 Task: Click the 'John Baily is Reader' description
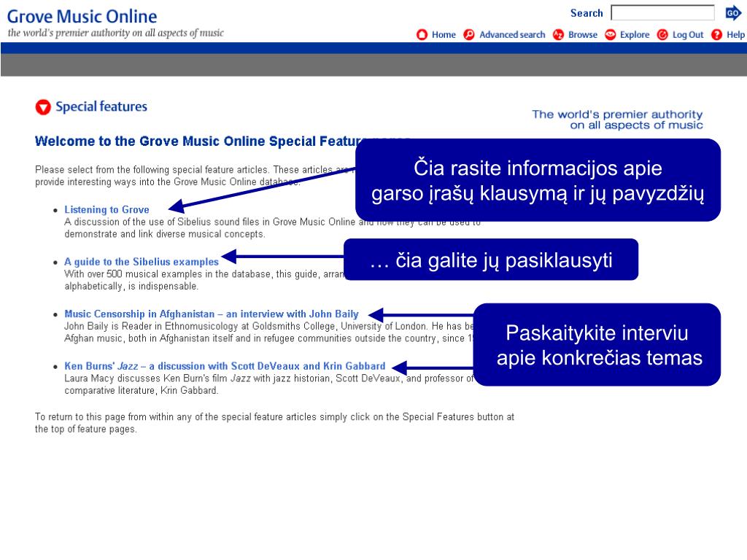(269, 332)
